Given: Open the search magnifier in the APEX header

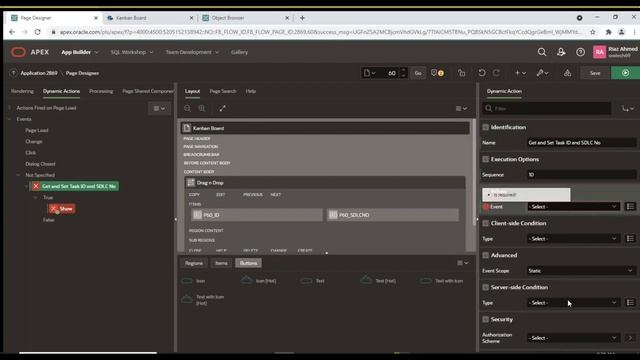Looking at the screenshot, I should pos(542,52).
